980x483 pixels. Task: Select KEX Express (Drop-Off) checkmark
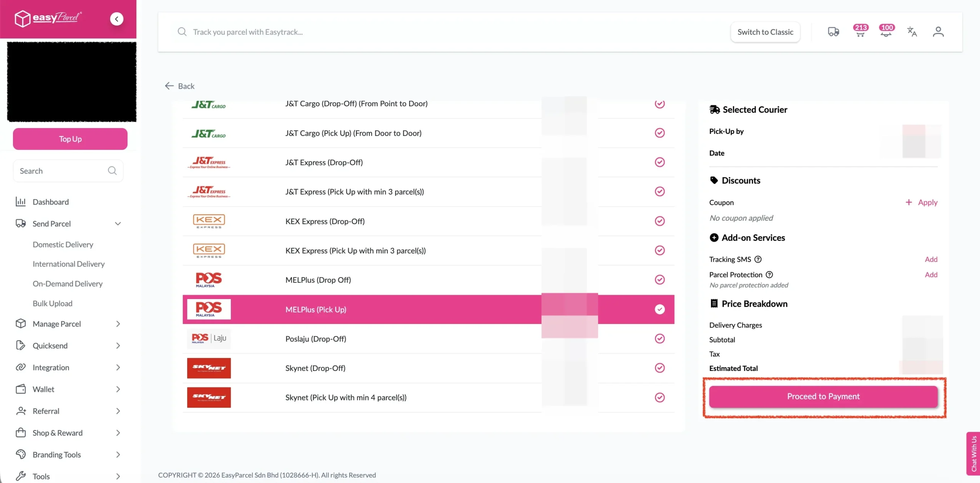coord(660,221)
